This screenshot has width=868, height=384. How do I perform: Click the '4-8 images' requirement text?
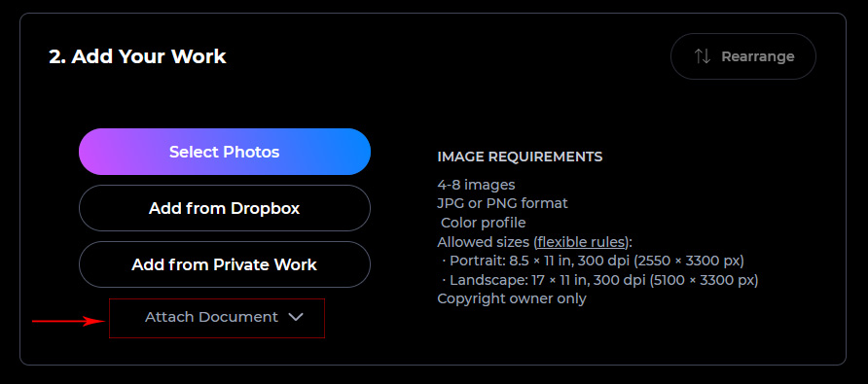pos(476,185)
